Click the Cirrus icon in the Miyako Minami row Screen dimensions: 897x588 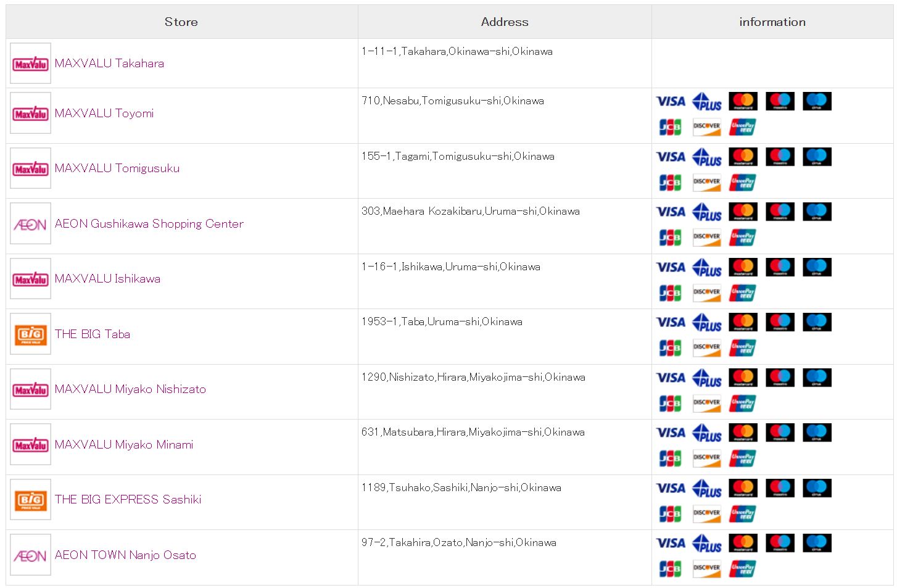coord(817,433)
